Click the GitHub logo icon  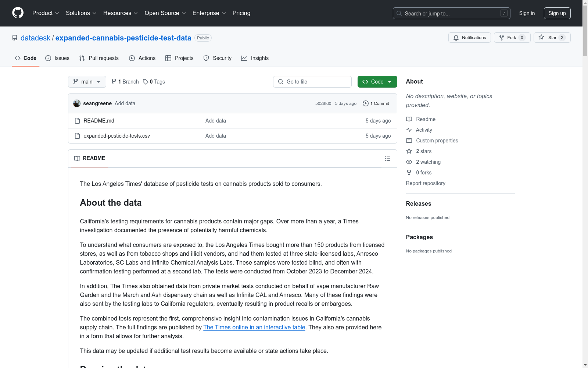point(18,13)
